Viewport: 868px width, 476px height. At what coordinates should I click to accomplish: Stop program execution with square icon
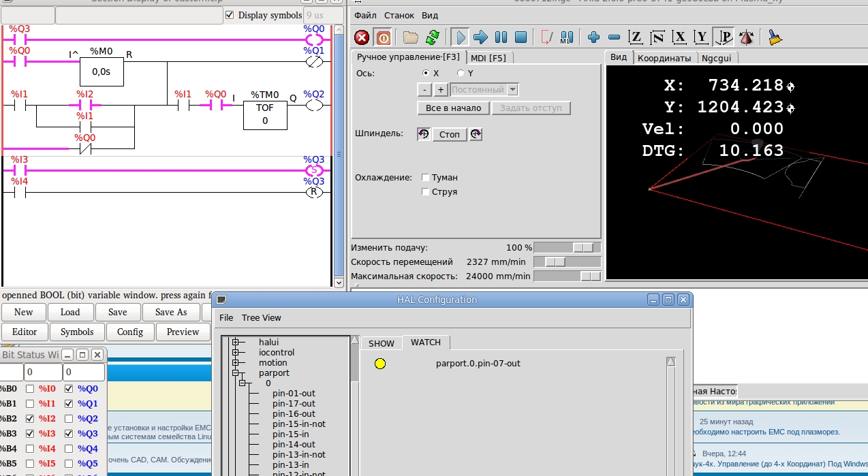pos(521,37)
